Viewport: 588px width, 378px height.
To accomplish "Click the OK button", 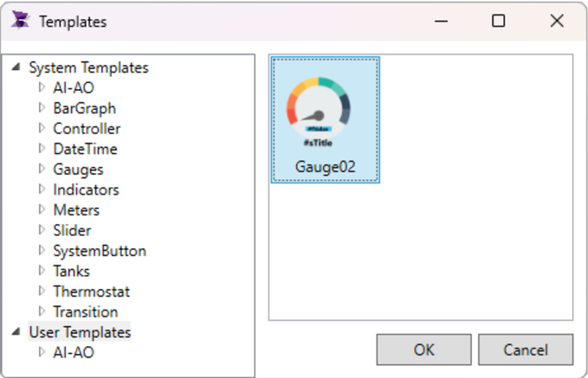I will [423, 350].
